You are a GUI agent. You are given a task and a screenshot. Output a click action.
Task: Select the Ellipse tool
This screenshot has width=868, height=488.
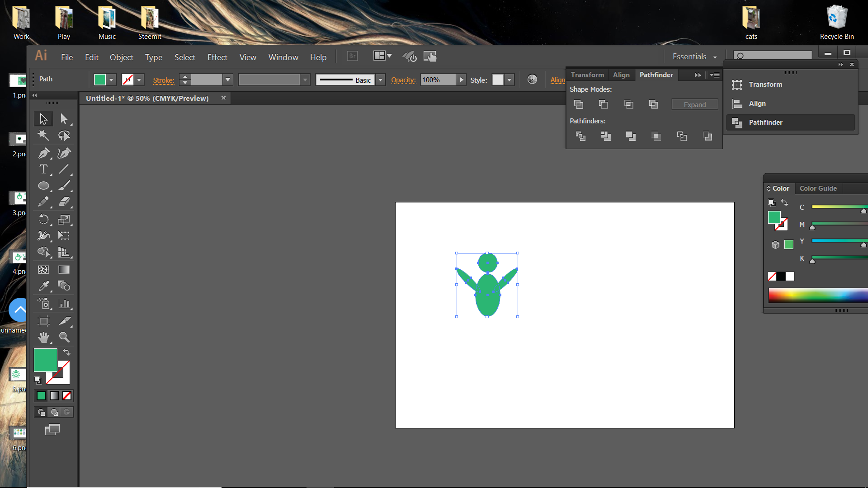(x=43, y=185)
